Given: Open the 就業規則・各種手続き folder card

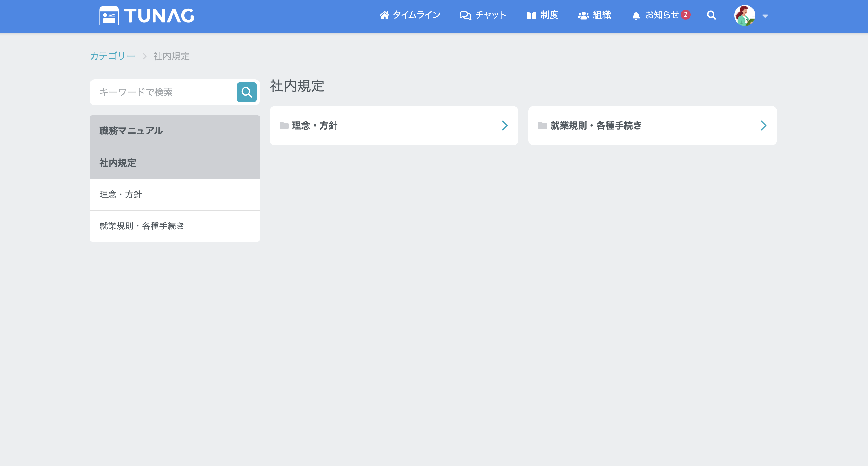Looking at the screenshot, I should [x=652, y=126].
